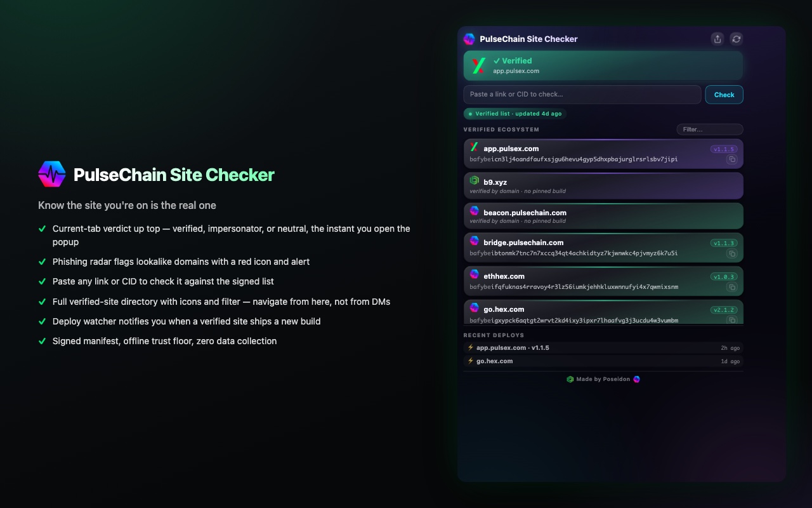Copy the app.pulsex.com CID
This screenshot has height=508, width=812.
tap(731, 159)
